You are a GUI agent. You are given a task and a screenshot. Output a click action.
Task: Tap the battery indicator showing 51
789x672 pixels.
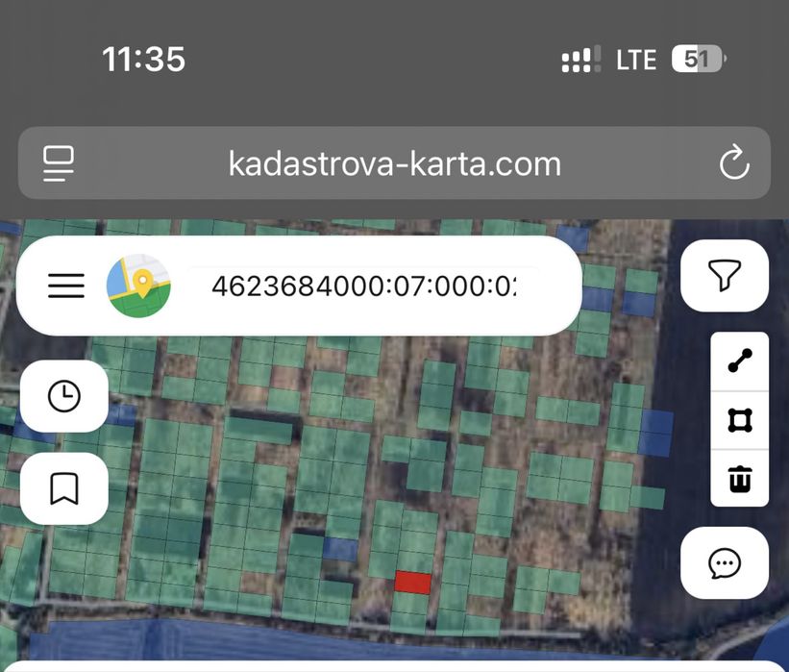coord(699,59)
